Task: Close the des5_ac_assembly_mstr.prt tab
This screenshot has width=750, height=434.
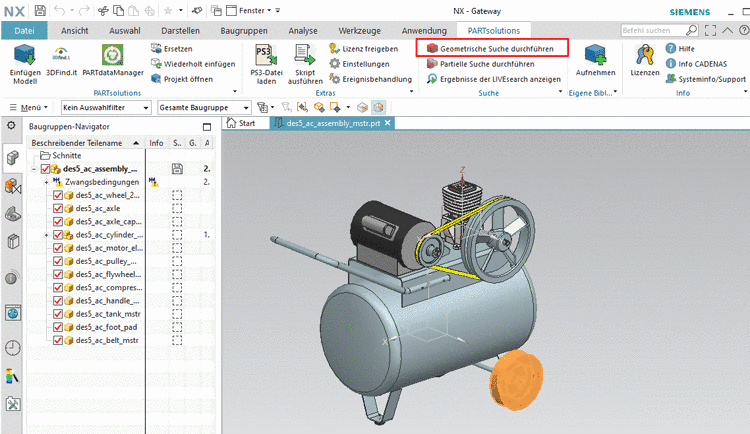Action: pyautogui.click(x=387, y=123)
